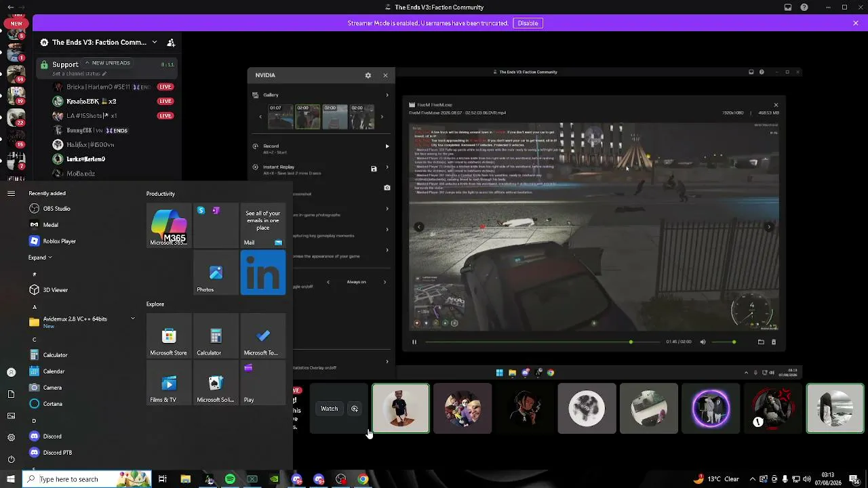
Task: Expand the Recently added list
Action: (x=40, y=258)
